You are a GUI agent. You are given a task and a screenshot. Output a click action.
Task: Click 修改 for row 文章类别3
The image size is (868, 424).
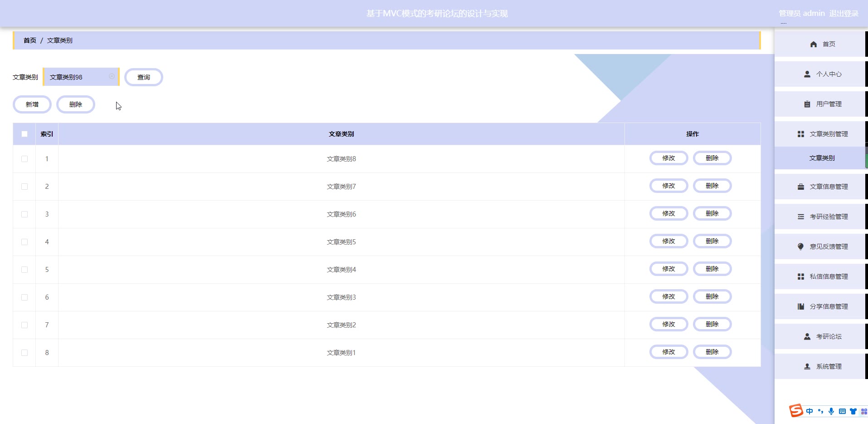pos(669,296)
